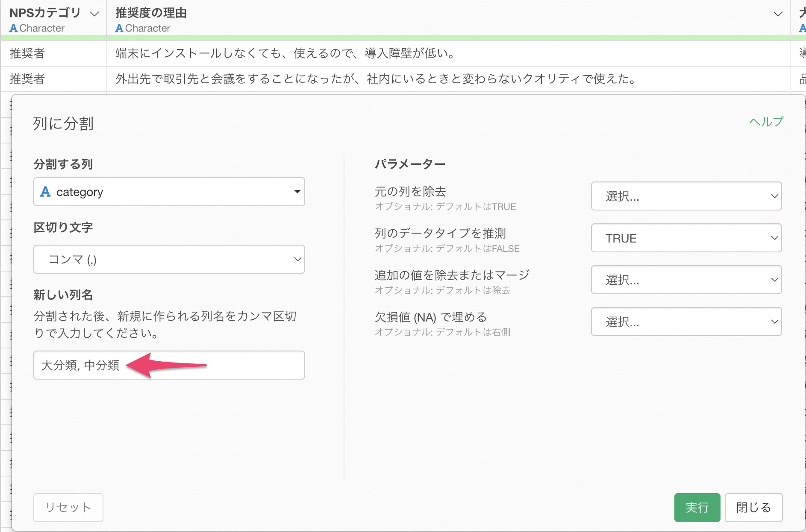This screenshot has height=532, width=806.
Task: Select the cell starting 外出先で取引先と会議
Action: pos(448,79)
